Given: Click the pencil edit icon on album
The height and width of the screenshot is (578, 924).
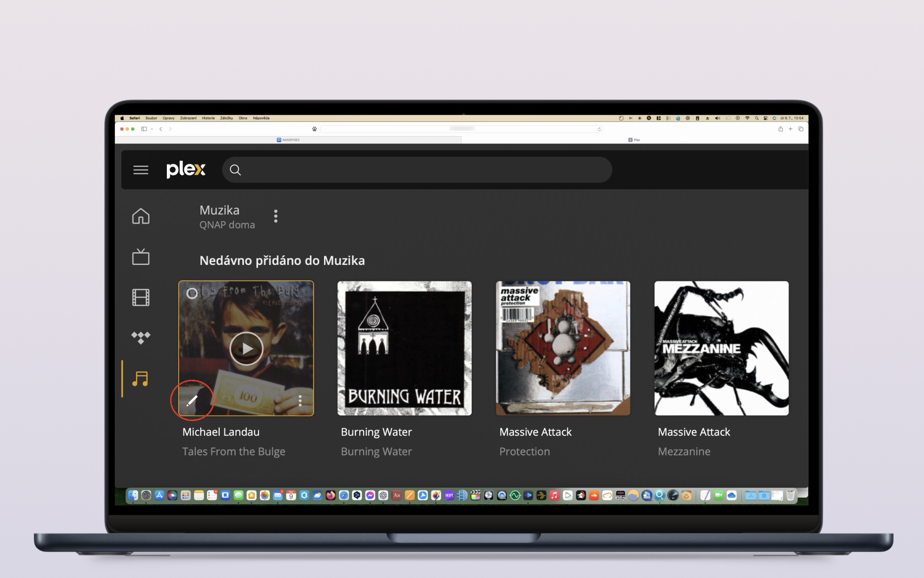Looking at the screenshot, I should click(x=192, y=400).
